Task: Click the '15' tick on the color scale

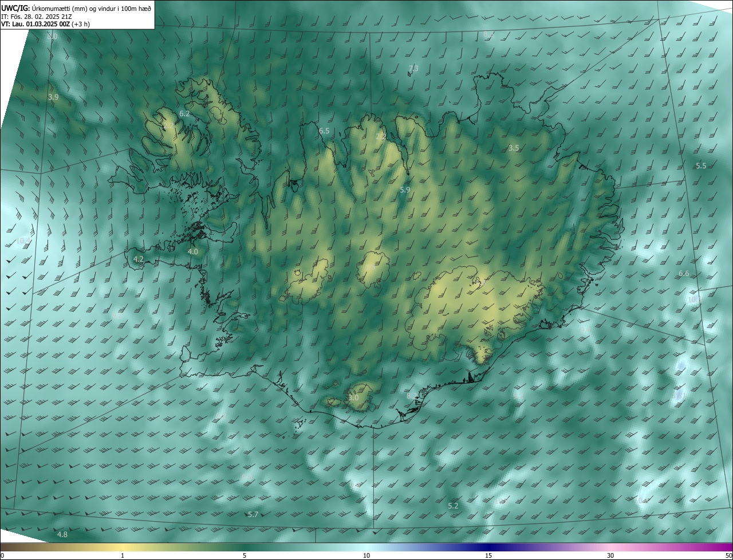Action: coord(488,555)
